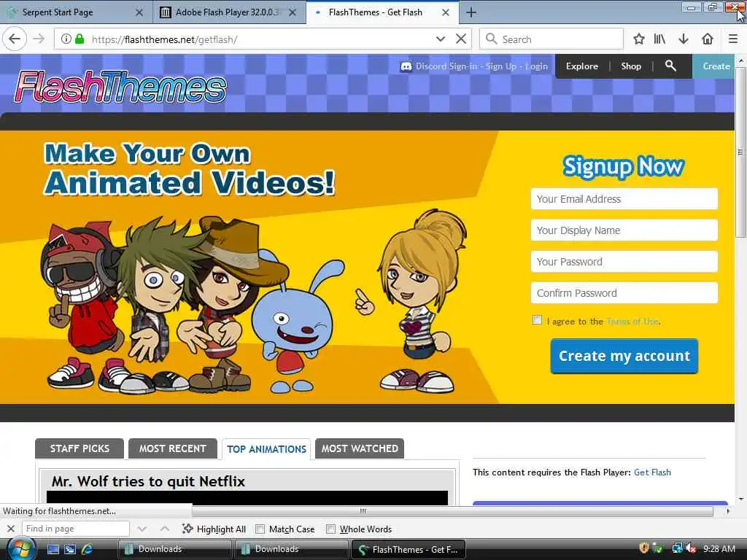This screenshot has height=560, width=747.
Task: Click the Find in page text box
Action: 76,529
